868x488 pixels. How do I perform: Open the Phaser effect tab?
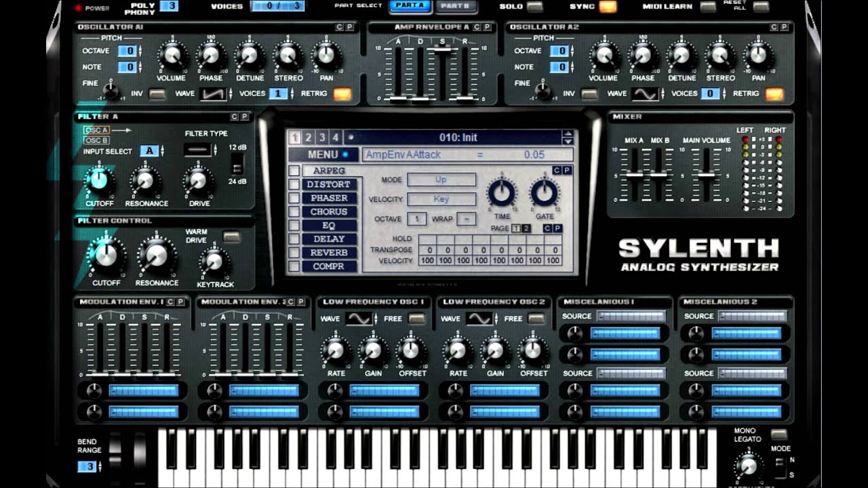(330, 198)
